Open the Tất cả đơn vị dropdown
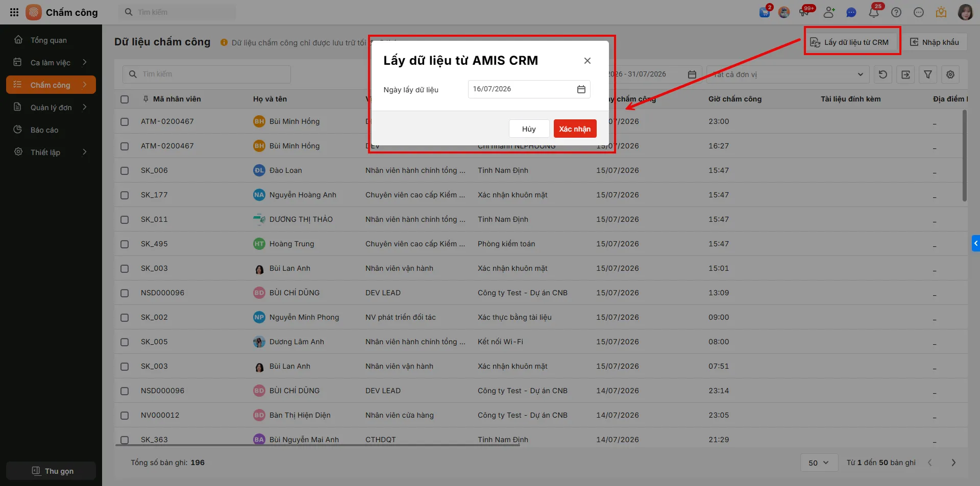Viewport: 980px width, 486px height. pos(788,74)
